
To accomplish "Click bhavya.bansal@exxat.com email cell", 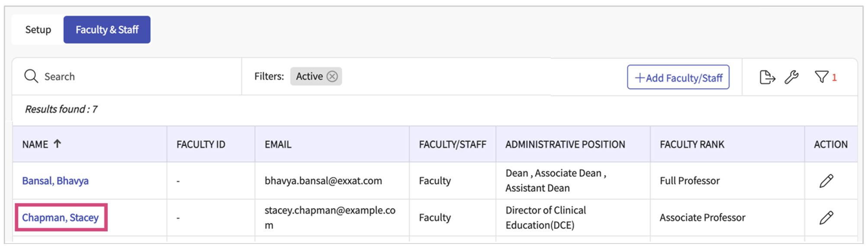I will click(323, 181).
